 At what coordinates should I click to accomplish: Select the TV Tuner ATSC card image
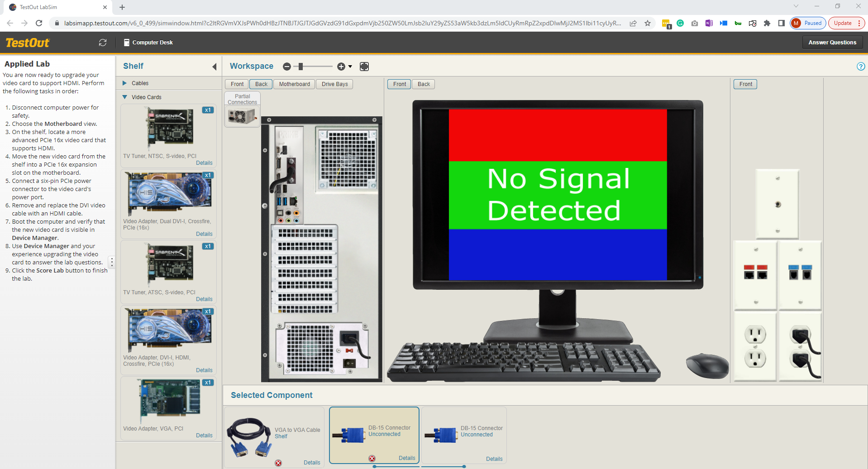coord(169,265)
